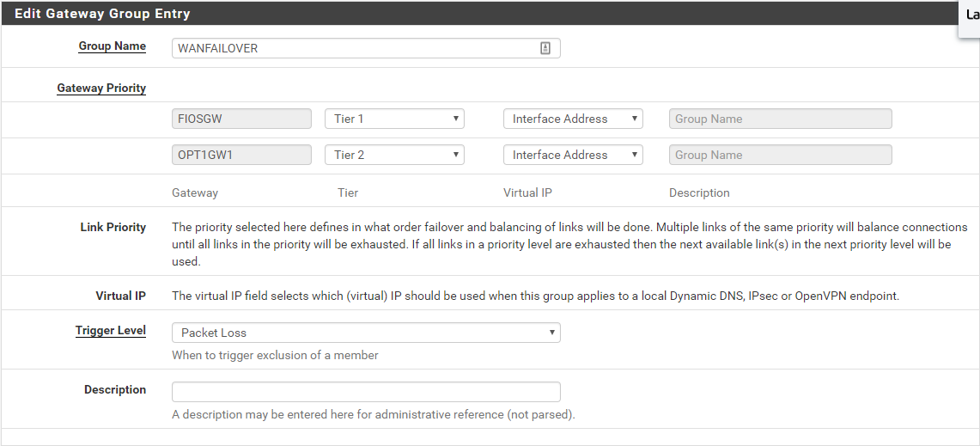Click the WANFAILOVER group name input
Viewport: 980px width, 446px height.
(352, 48)
